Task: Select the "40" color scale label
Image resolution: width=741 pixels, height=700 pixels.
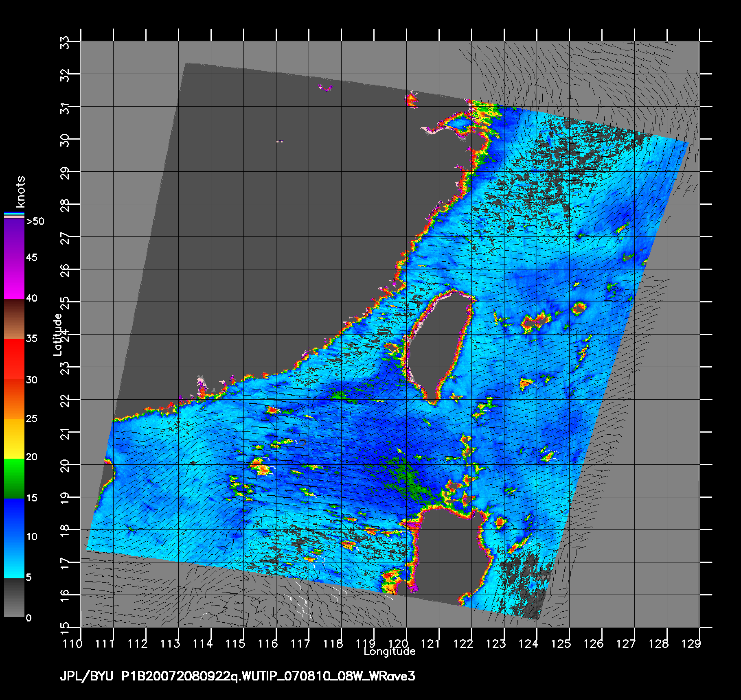Action: [31, 298]
